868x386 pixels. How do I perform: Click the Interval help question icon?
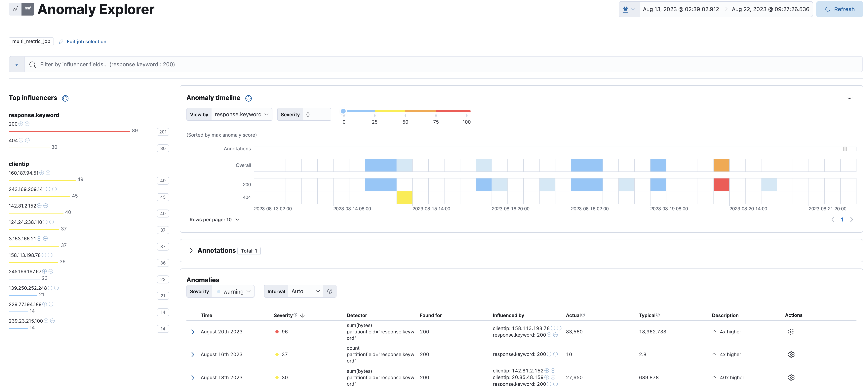click(x=330, y=291)
